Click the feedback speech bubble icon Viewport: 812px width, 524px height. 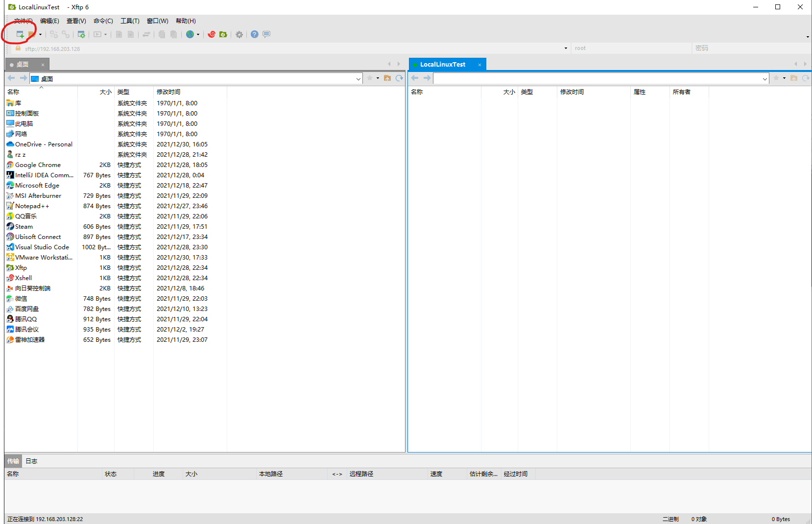click(x=266, y=34)
